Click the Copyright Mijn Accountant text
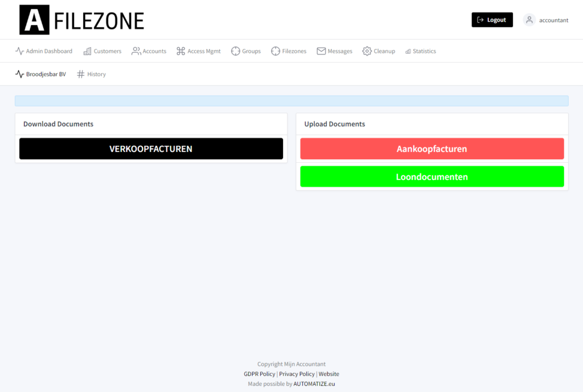The height and width of the screenshot is (392, 583). (291, 364)
